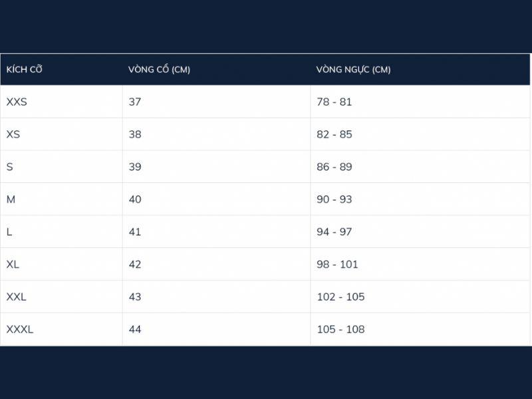Select the XS size cell
Image resolution: width=532 pixels, height=399 pixels.
pyautogui.click(x=13, y=134)
